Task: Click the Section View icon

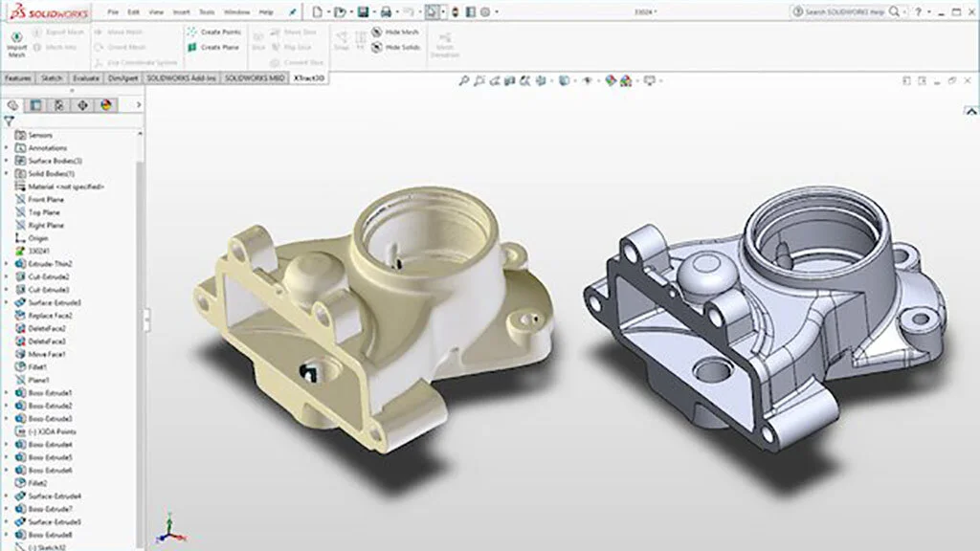Action: (x=510, y=80)
